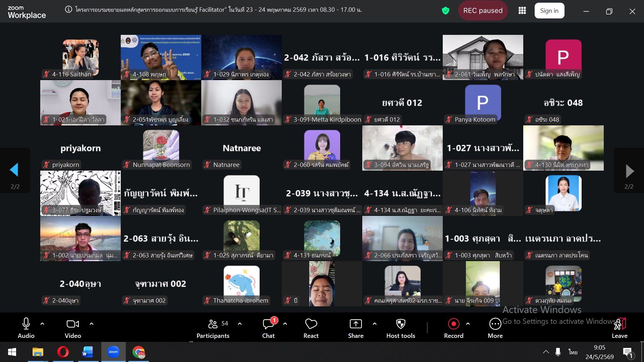Switch the Thai input language indicator

pyautogui.click(x=573, y=352)
